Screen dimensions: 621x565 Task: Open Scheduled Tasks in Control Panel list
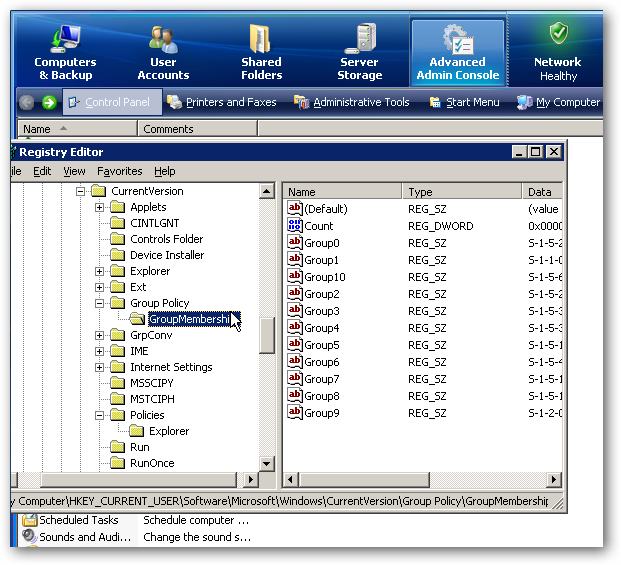coord(70,520)
